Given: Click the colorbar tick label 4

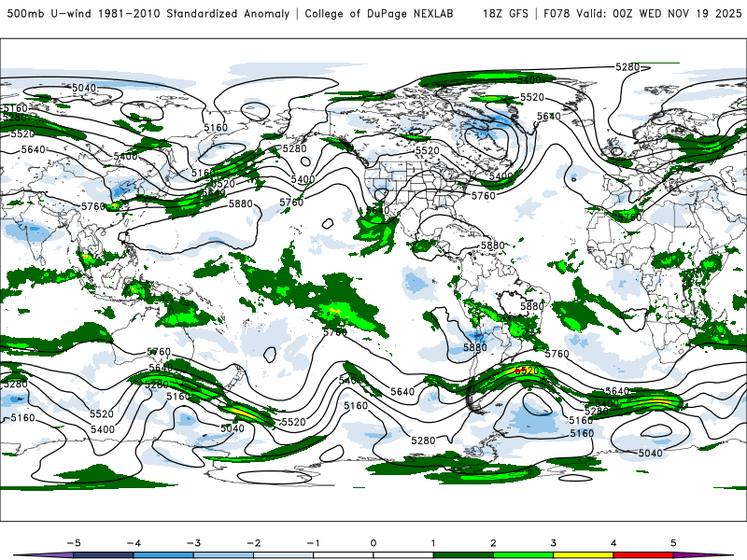Looking at the screenshot, I should [613, 543].
